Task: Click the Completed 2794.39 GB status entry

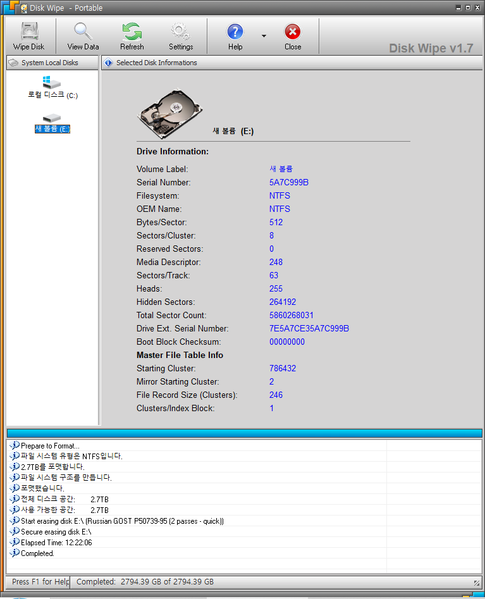Action: [145, 582]
